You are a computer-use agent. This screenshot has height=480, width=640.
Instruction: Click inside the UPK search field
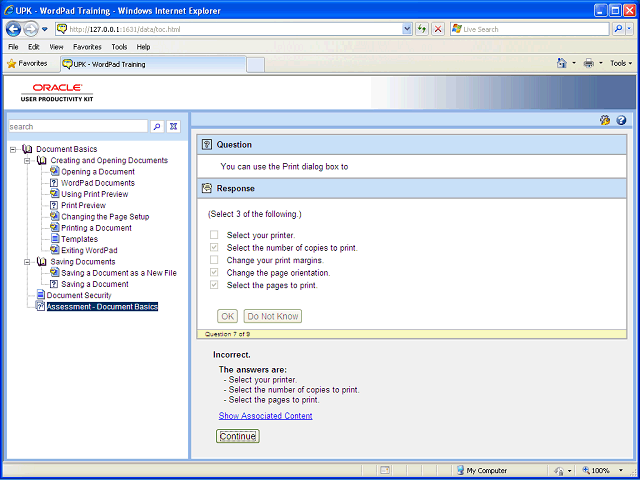pyautogui.click(x=78, y=127)
